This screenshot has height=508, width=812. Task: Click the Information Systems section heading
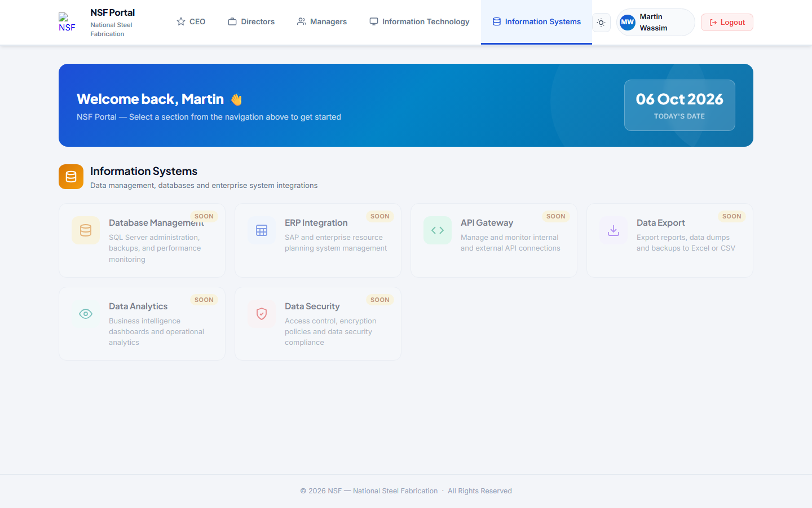click(x=144, y=171)
